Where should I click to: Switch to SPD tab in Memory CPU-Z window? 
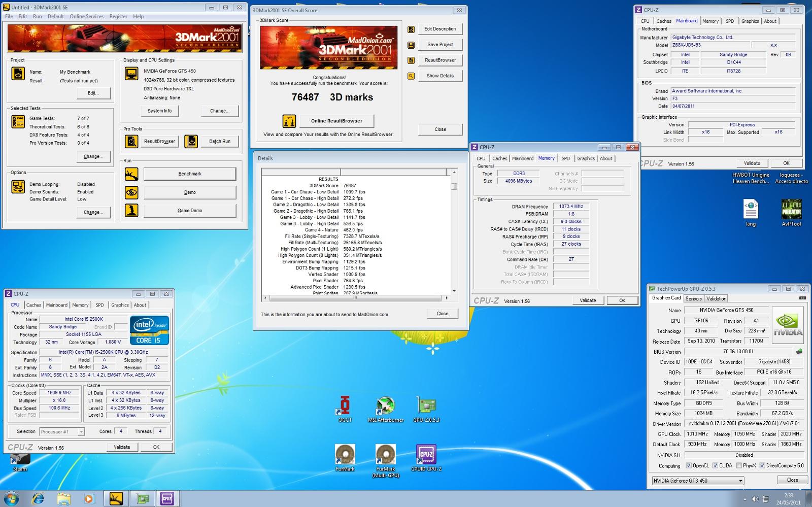point(565,158)
